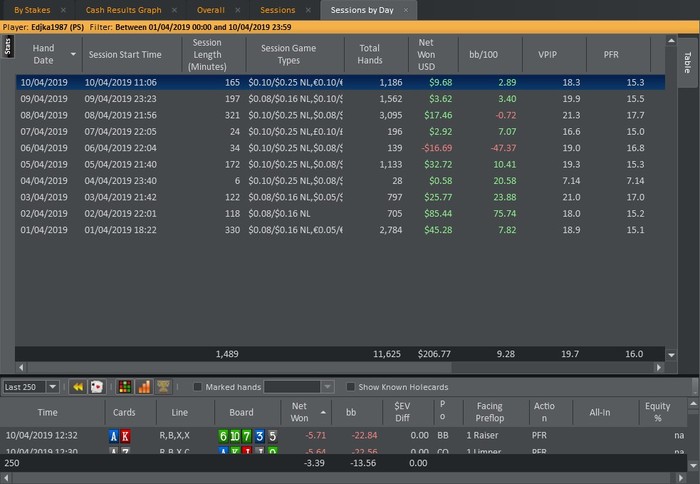This screenshot has width=700, height=484.
Task: Click the playing cards replayer icon
Action: 96,387
